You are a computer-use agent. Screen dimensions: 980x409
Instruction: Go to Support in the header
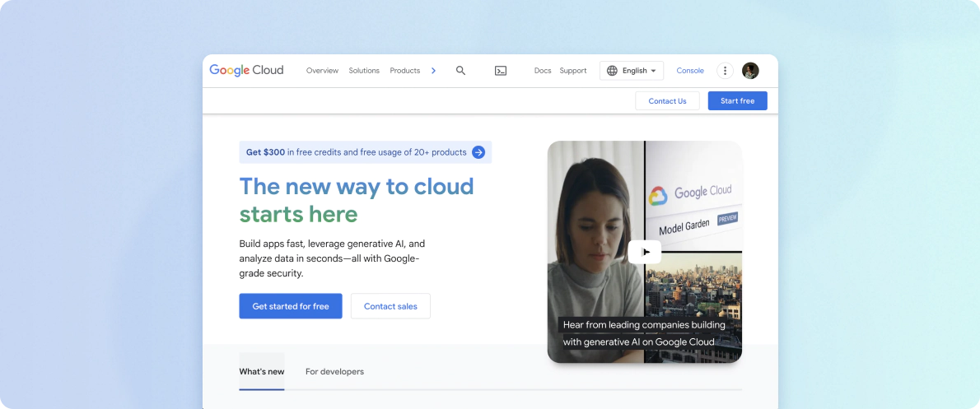[x=573, y=71]
